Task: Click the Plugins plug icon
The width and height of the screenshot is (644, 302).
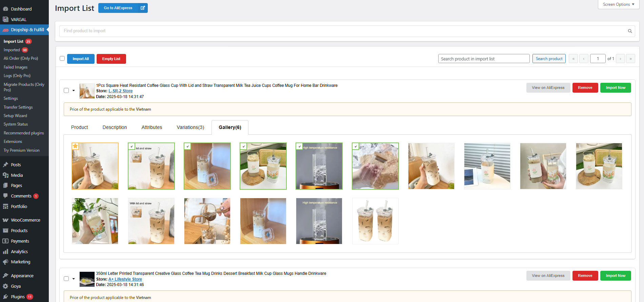Action: [x=5, y=297]
